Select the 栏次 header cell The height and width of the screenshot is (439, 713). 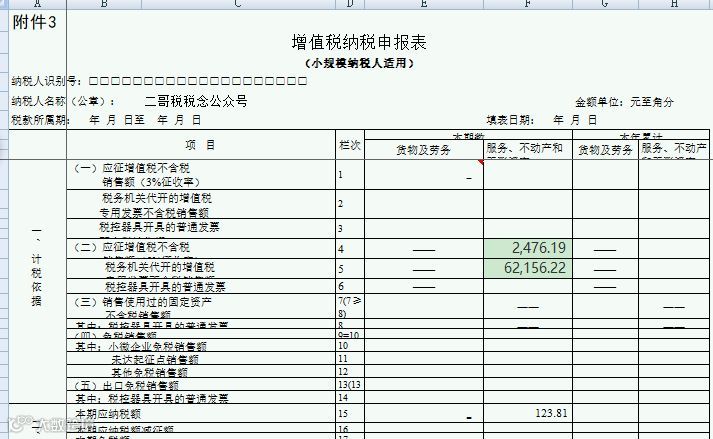350,145
